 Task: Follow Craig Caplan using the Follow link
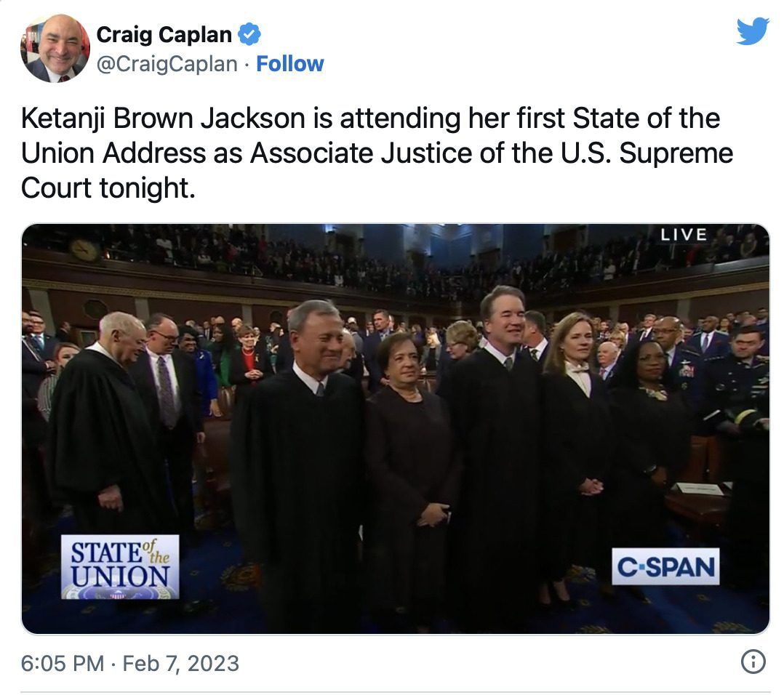click(289, 64)
